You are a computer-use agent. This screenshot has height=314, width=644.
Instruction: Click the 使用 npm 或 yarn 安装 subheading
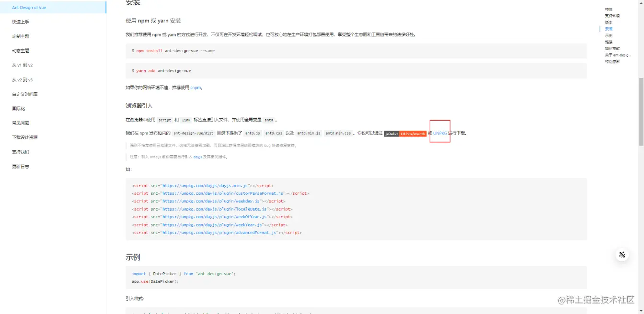(x=153, y=21)
